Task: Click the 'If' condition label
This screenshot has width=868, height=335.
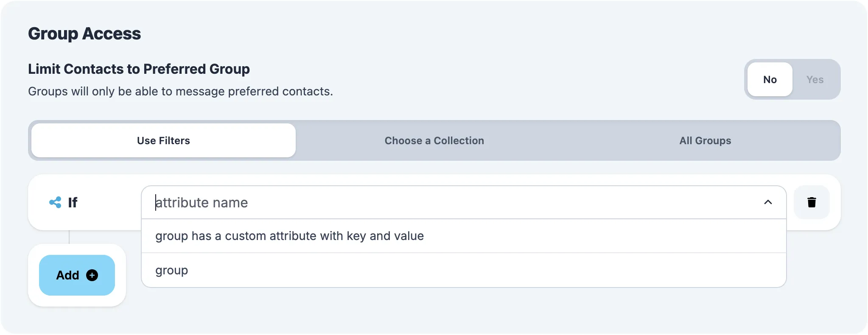Action: pyautogui.click(x=73, y=202)
